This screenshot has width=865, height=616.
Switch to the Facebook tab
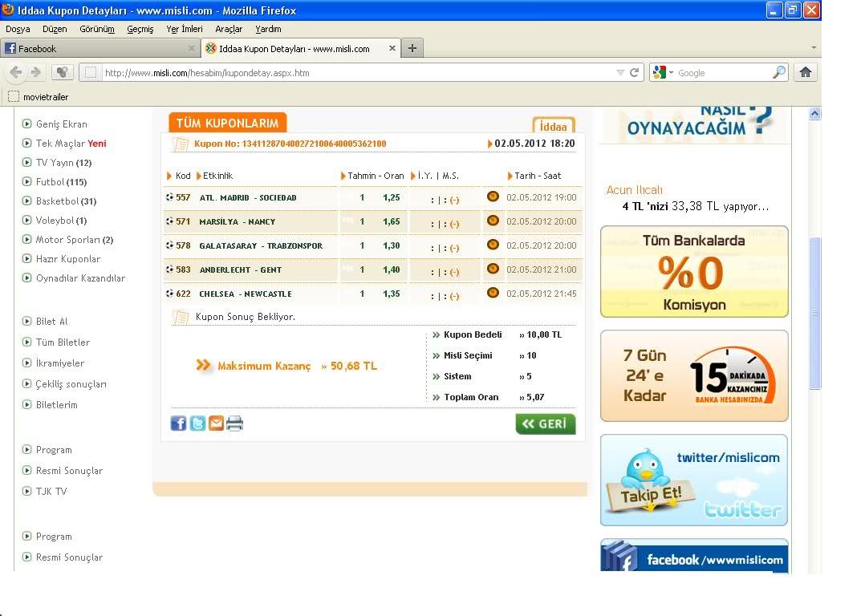pyautogui.click(x=96, y=48)
